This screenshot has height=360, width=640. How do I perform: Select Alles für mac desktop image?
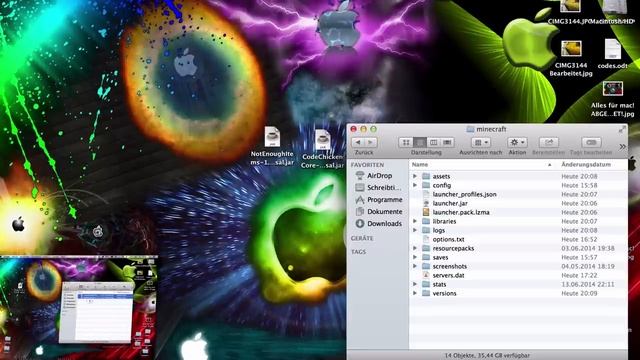click(x=613, y=99)
